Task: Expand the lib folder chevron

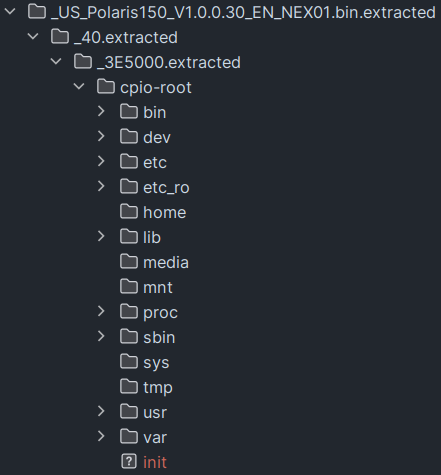Action: (101, 236)
